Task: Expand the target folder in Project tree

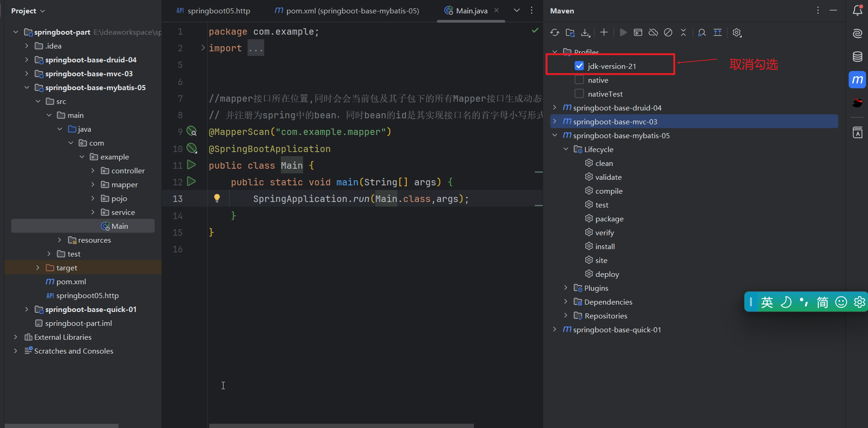Action: coord(37,268)
